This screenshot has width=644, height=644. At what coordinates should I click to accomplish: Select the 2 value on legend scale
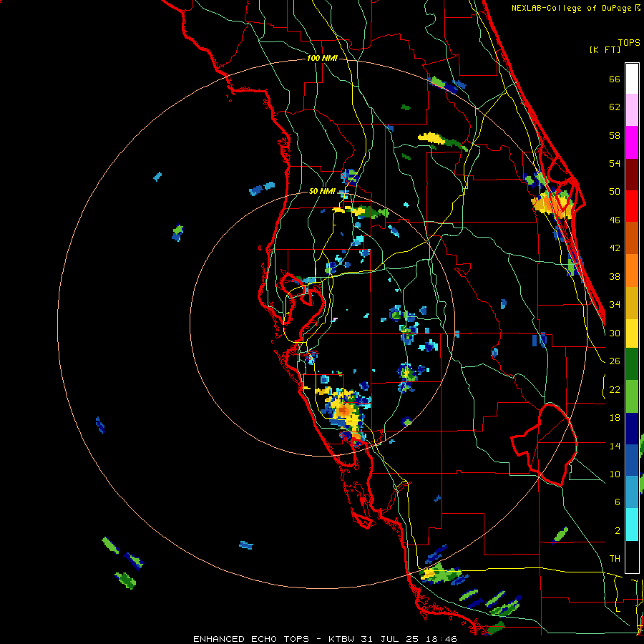tap(617, 531)
